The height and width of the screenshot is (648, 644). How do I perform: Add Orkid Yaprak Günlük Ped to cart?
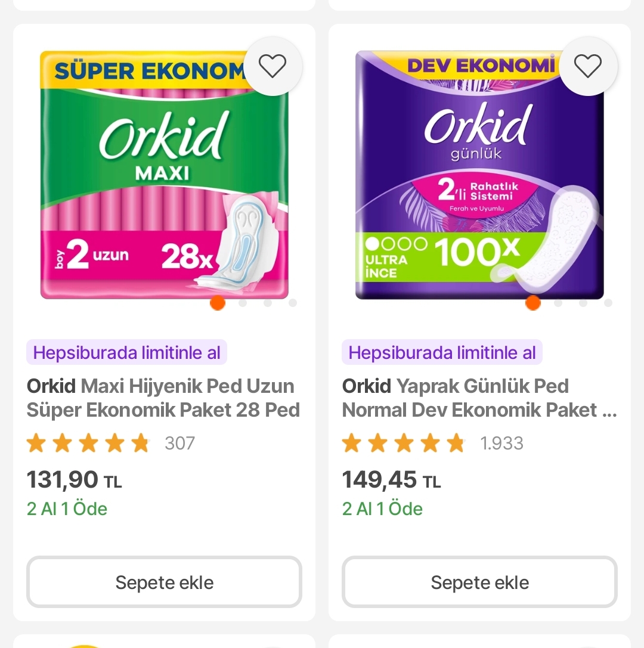479,582
